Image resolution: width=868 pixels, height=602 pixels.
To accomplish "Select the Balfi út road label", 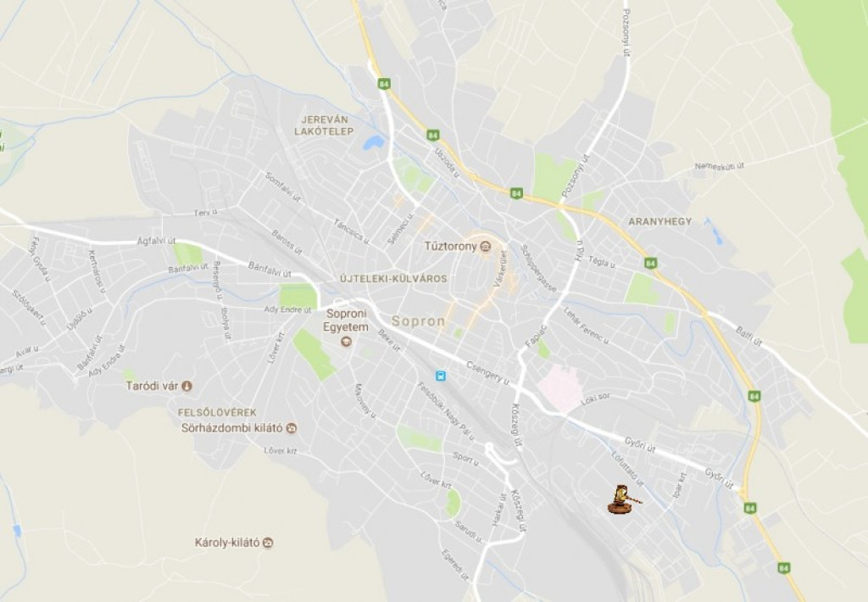I will pyautogui.click(x=749, y=337).
